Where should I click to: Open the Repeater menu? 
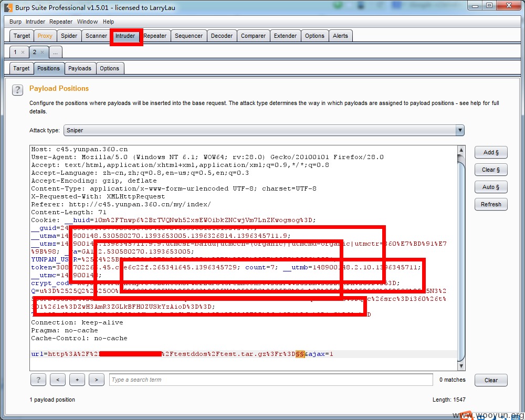[x=61, y=22]
